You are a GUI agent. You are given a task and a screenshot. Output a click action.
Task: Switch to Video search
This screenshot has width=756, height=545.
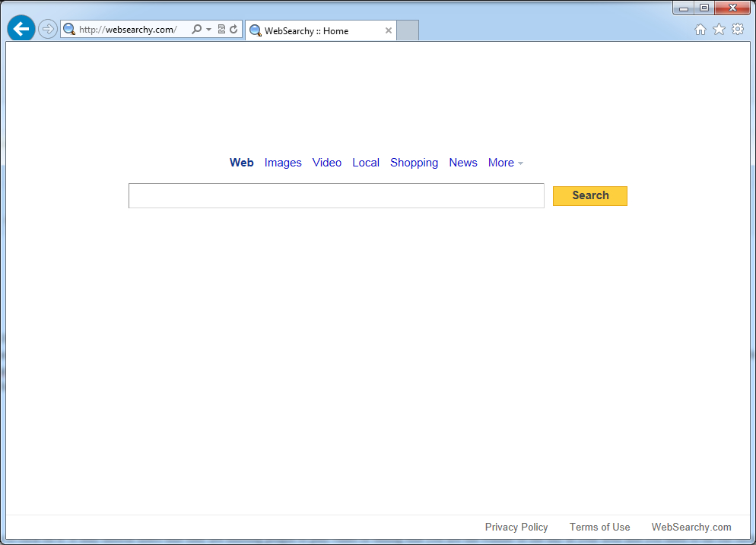click(327, 163)
